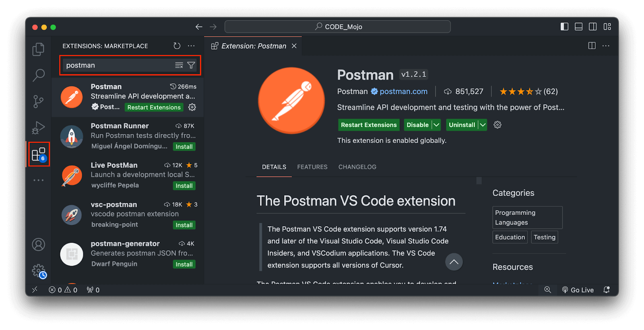Customize layout icon in title bar
Screen dimensions: 644x330
607,27
